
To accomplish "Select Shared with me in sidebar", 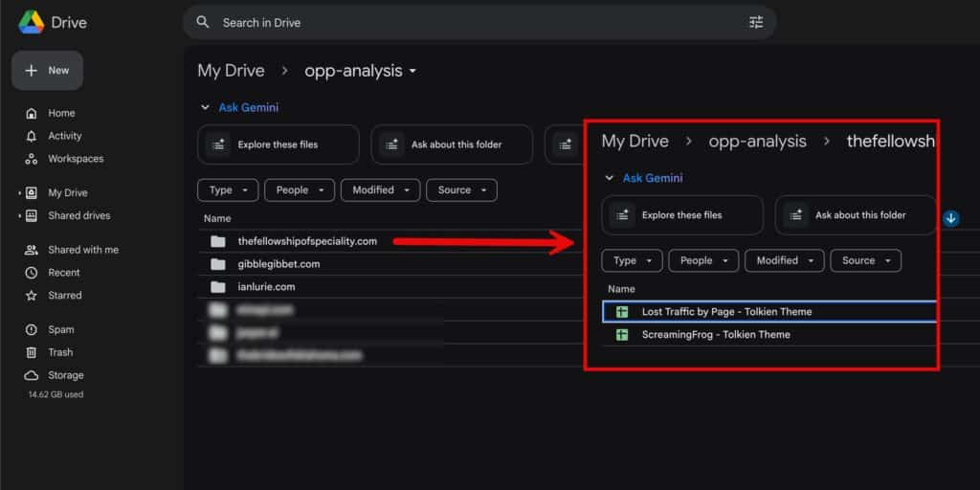I will pos(83,250).
